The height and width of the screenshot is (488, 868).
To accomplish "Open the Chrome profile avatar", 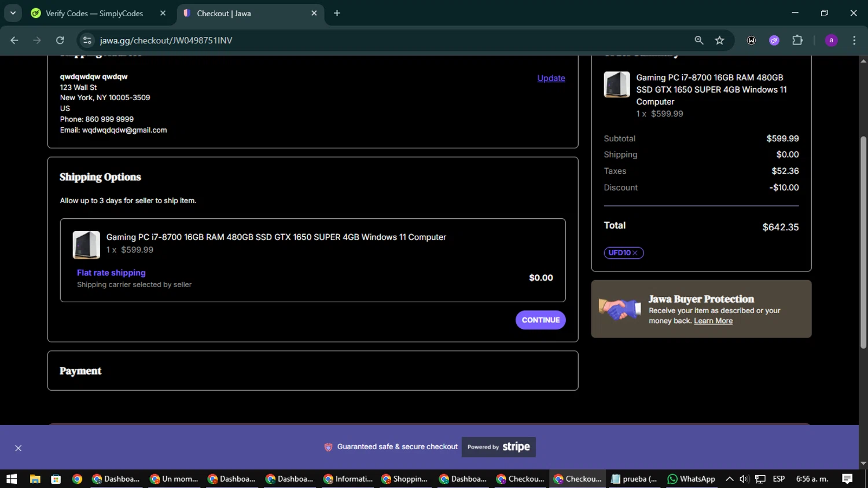I will tap(831, 41).
